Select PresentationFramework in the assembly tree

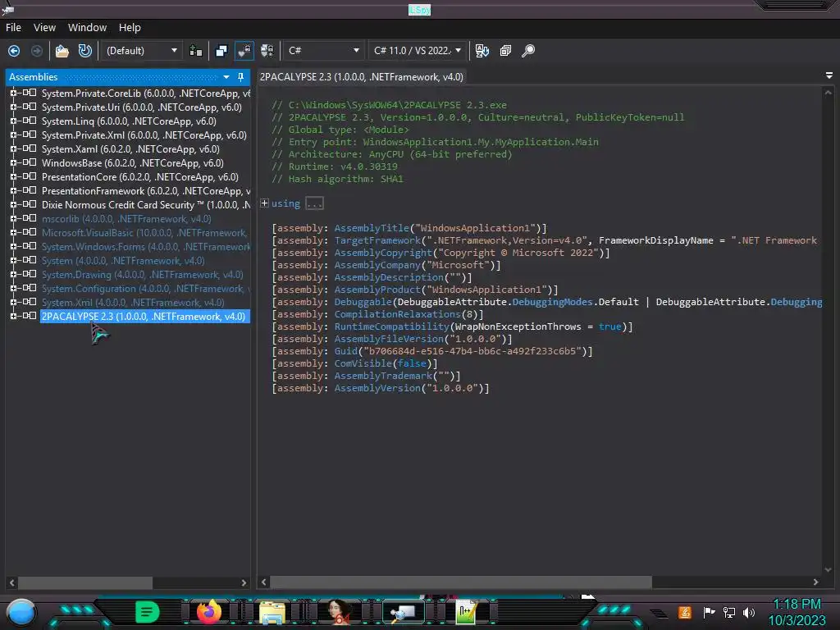click(146, 190)
